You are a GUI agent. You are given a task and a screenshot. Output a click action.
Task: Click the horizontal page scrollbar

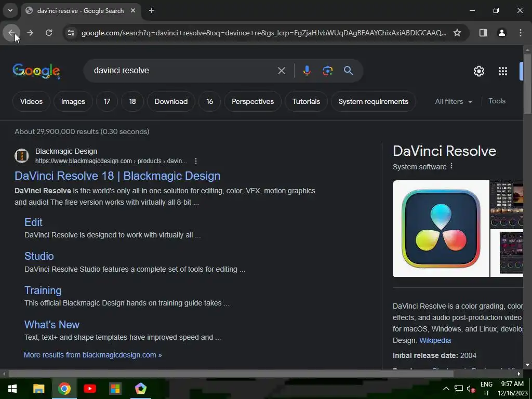click(231, 374)
